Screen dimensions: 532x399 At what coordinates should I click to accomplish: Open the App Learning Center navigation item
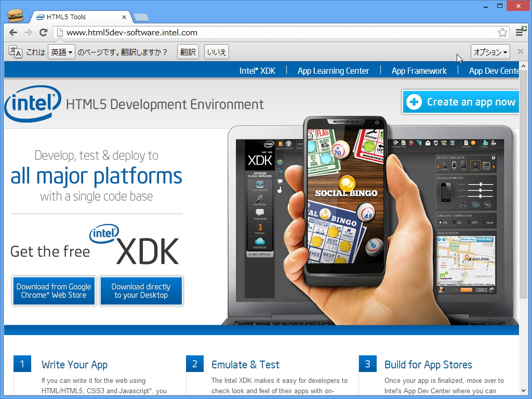(333, 71)
